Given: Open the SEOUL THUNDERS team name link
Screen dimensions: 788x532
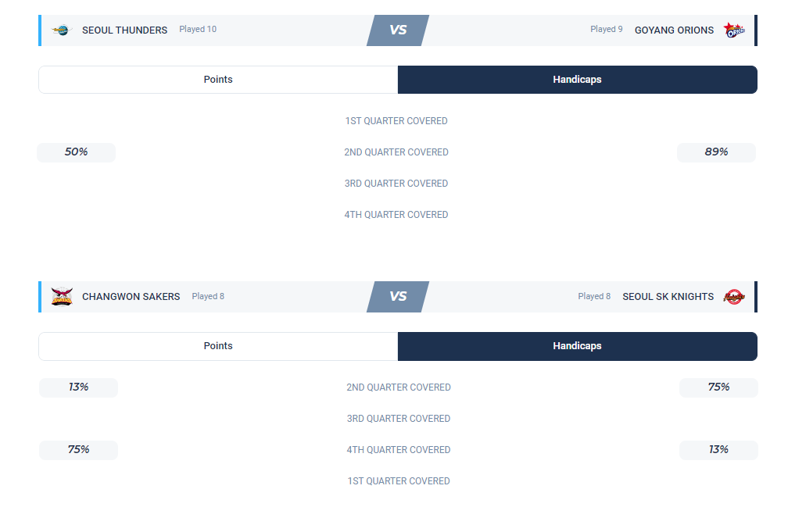Looking at the screenshot, I should tap(124, 30).
